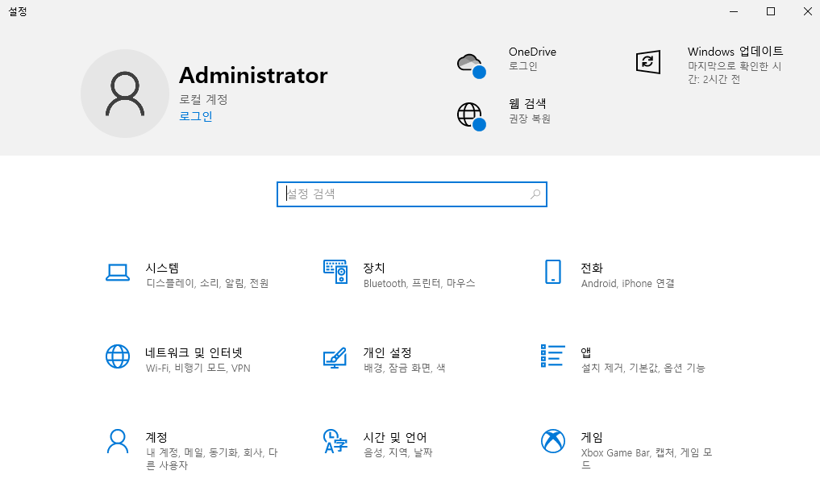820x504 pixels.
Task: Click the 로그인 text under OneDrive
Action: pos(523,66)
